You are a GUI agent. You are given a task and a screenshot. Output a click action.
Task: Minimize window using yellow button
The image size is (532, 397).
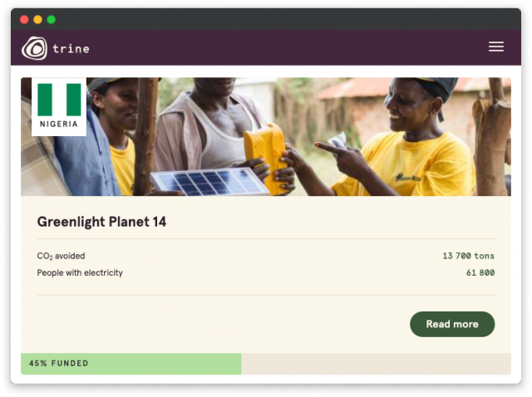37,20
